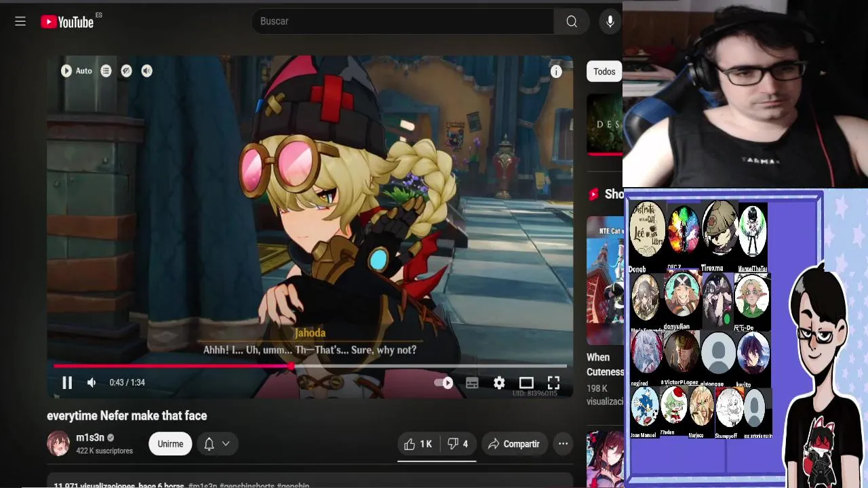Viewport: 868px width, 488px height.
Task: Click the "donyulian" name label
Action: (x=676, y=326)
